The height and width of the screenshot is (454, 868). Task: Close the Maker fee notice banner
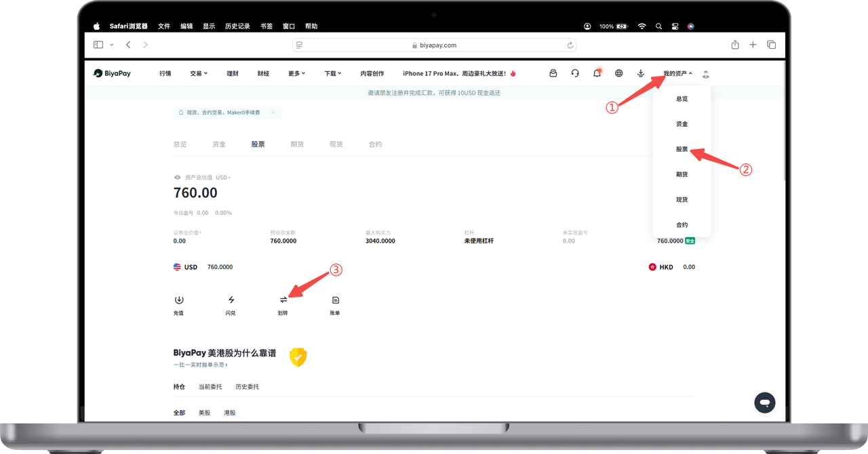tap(273, 112)
